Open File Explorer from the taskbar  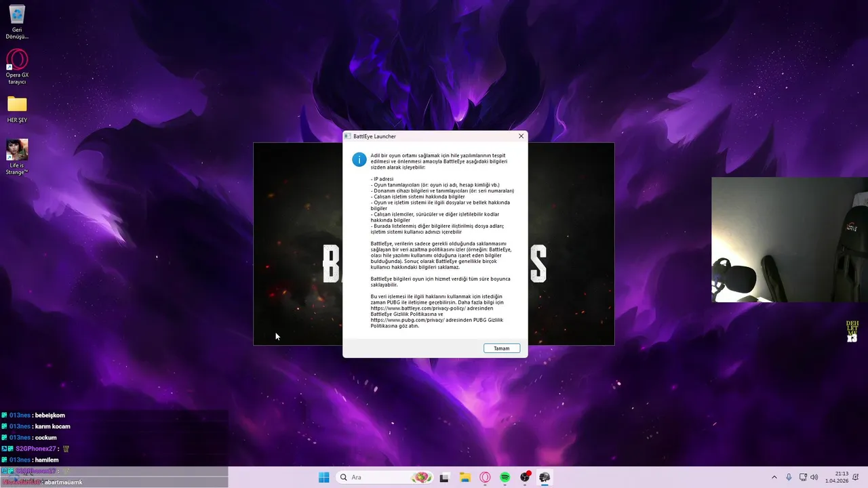(x=465, y=477)
